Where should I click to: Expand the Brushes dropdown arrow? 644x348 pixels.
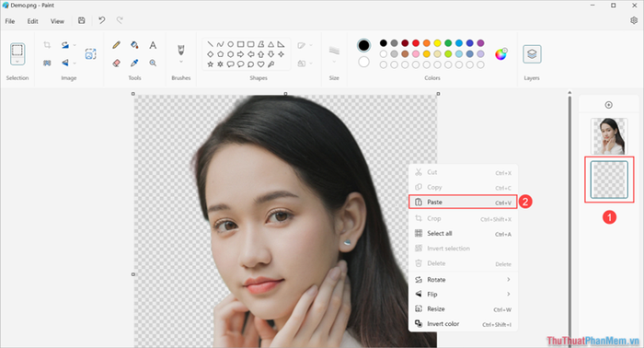pos(180,62)
